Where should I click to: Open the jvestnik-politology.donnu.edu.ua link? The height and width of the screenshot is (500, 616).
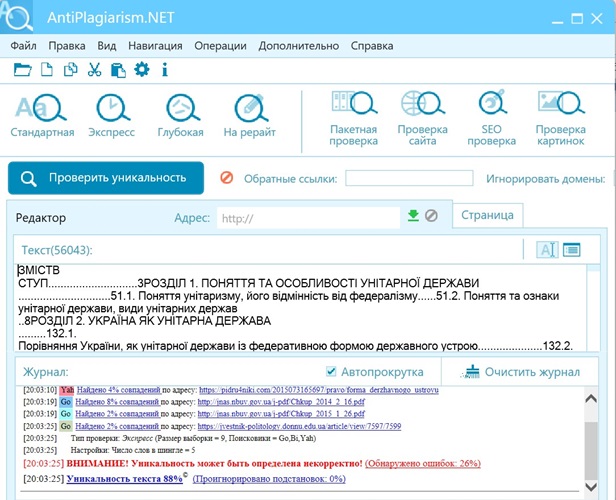tap(299, 426)
